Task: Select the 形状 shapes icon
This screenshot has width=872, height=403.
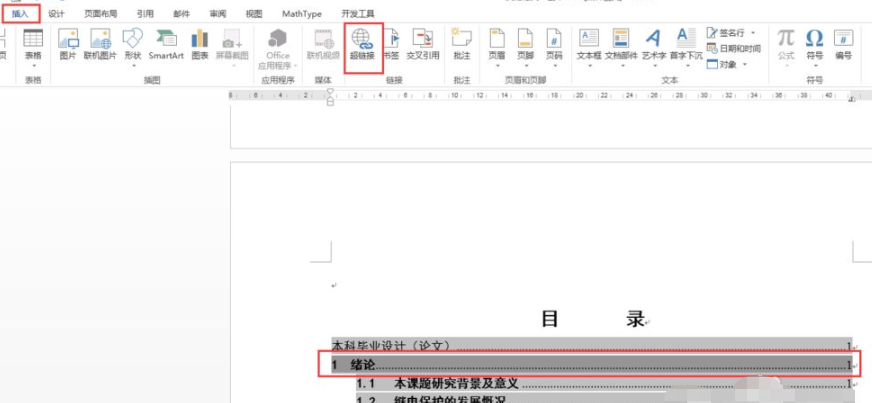Action: [132, 38]
